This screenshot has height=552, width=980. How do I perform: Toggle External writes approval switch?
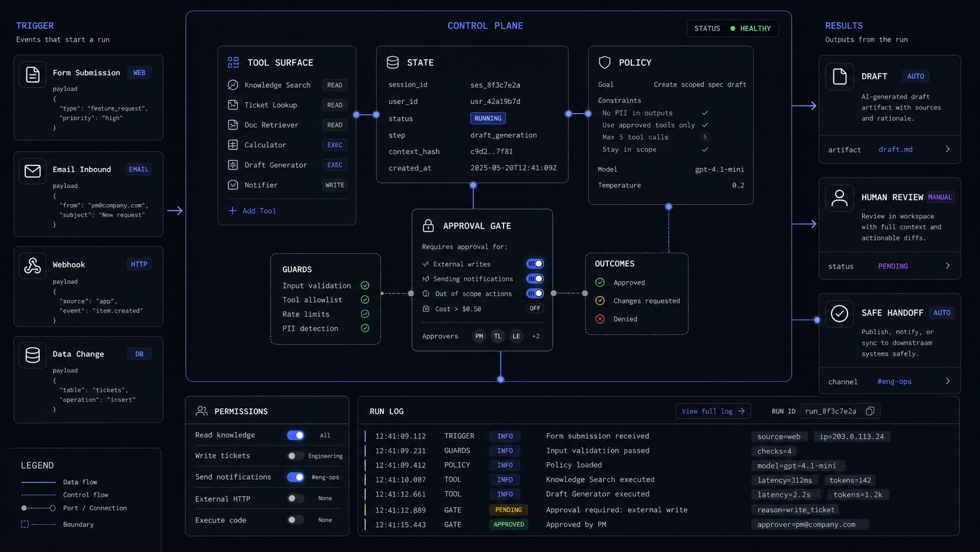coord(535,264)
